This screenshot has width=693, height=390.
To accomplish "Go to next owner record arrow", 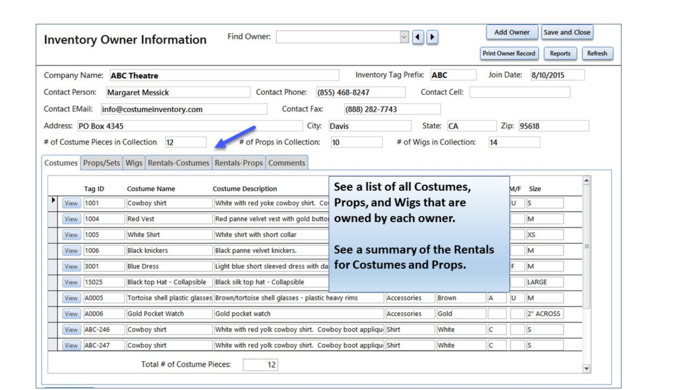I will coord(433,37).
